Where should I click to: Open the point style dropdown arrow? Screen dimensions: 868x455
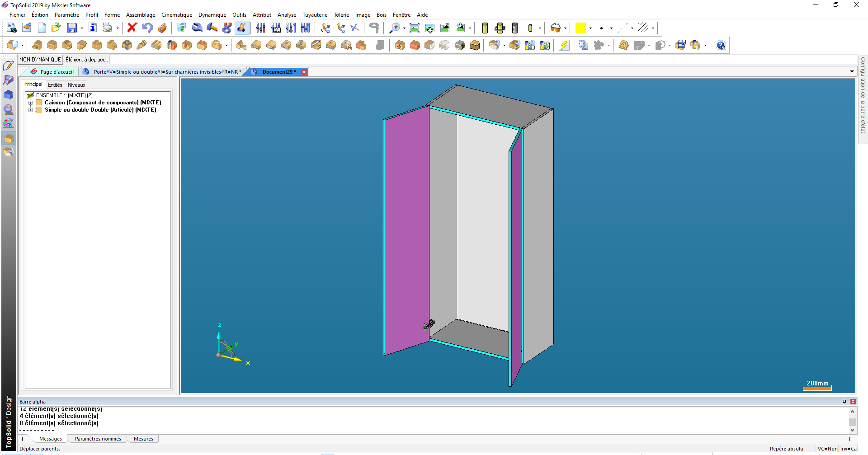click(x=611, y=28)
